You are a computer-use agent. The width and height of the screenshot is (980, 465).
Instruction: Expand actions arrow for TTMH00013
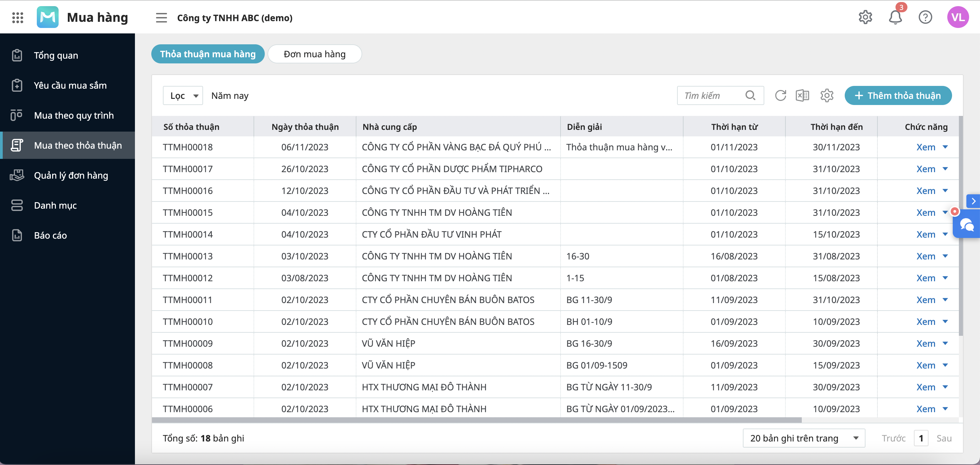[x=945, y=256]
